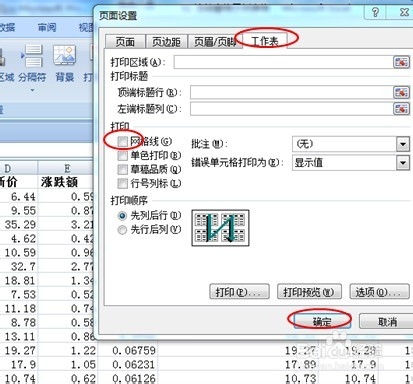Click 选项(O)... button

pos(379,292)
